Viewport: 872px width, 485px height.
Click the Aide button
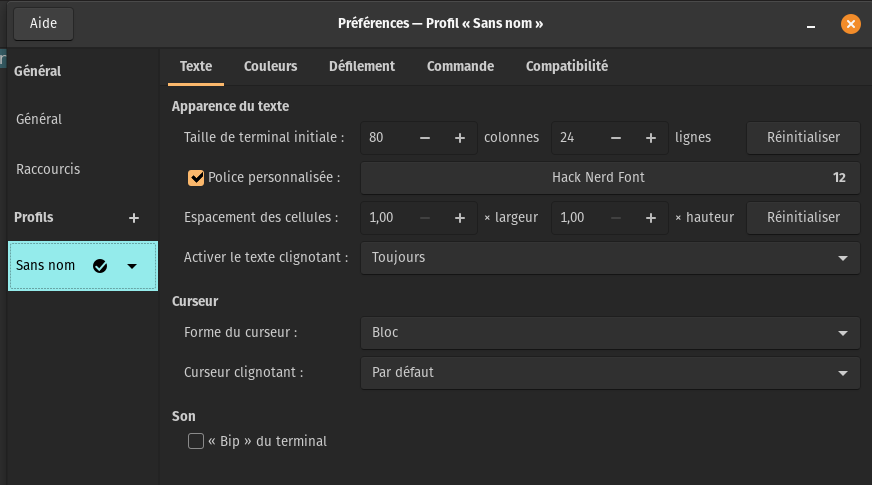coord(43,23)
